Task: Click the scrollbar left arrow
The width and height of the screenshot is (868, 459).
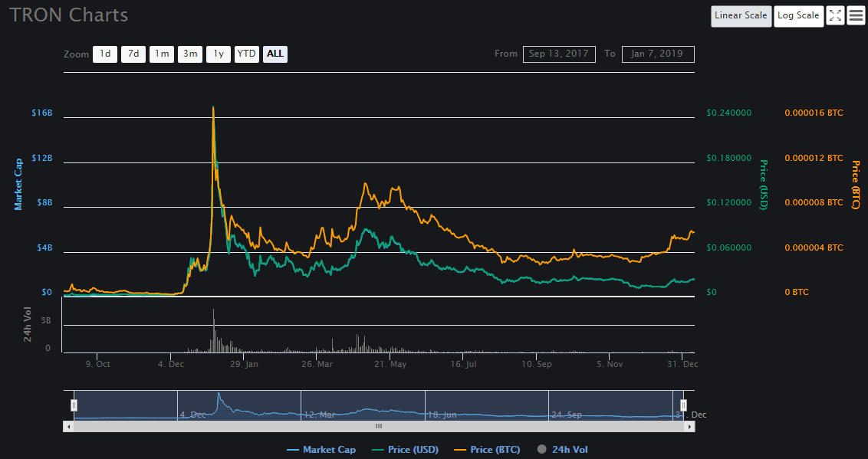Action: pos(68,426)
